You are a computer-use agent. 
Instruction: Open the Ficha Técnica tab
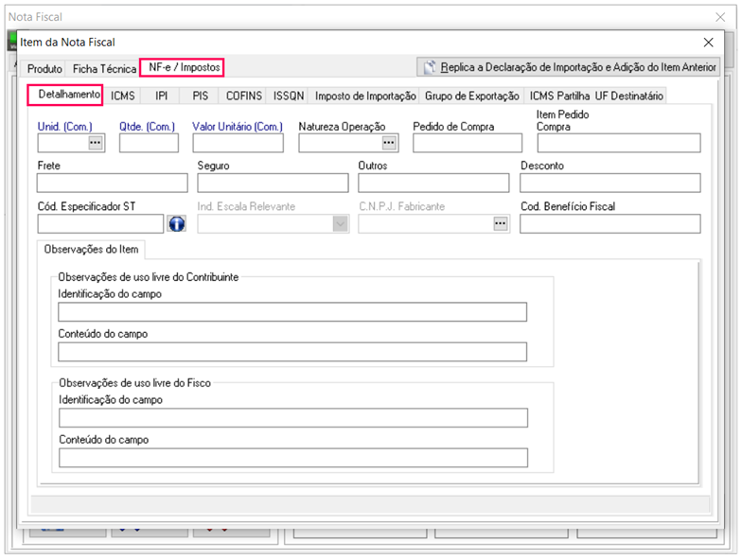[x=104, y=69]
